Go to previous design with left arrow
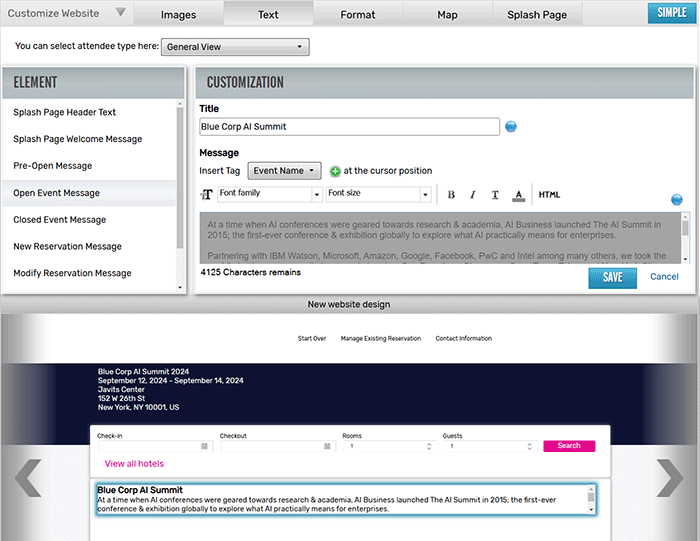The image size is (700, 541). point(28,478)
